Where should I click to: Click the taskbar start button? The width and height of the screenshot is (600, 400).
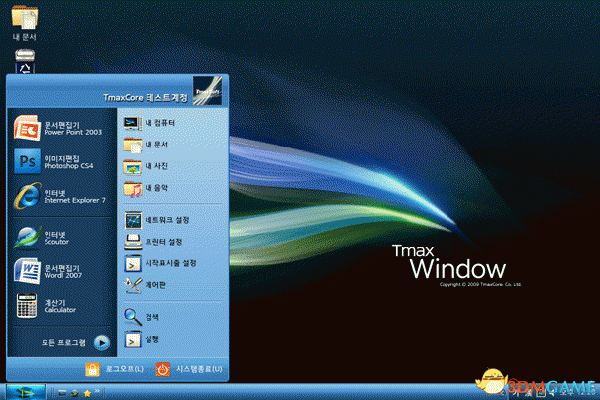click(26, 392)
